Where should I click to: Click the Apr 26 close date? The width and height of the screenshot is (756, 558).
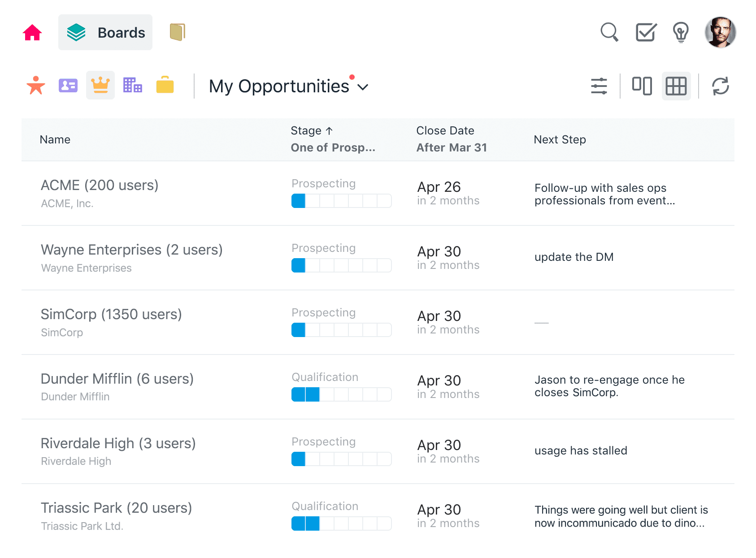439,187
